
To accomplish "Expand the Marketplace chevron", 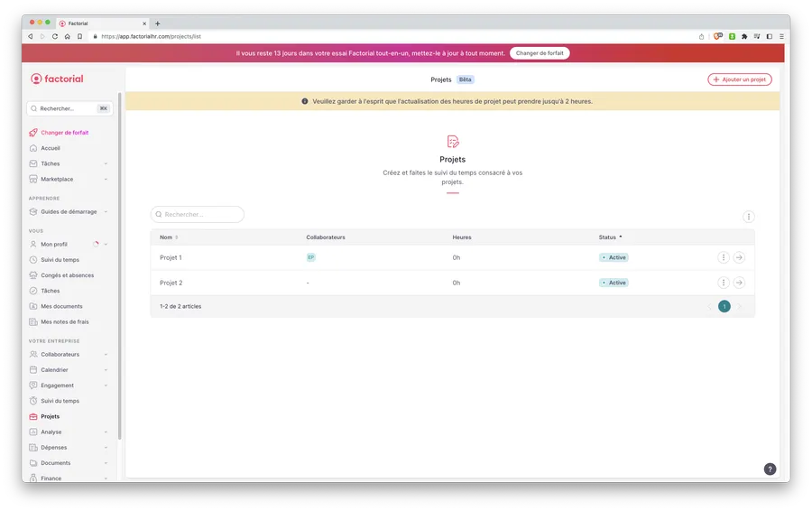I will pyautogui.click(x=106, y=180).
